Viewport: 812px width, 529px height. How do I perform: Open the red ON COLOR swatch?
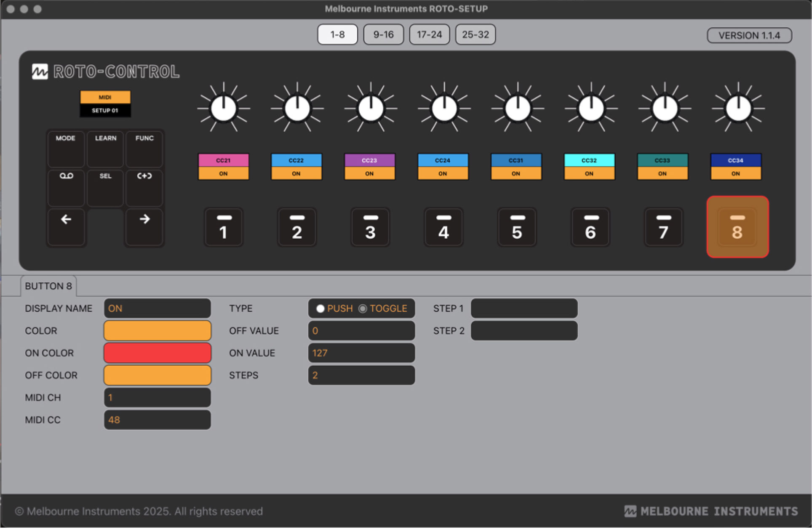tap(158, 353)
